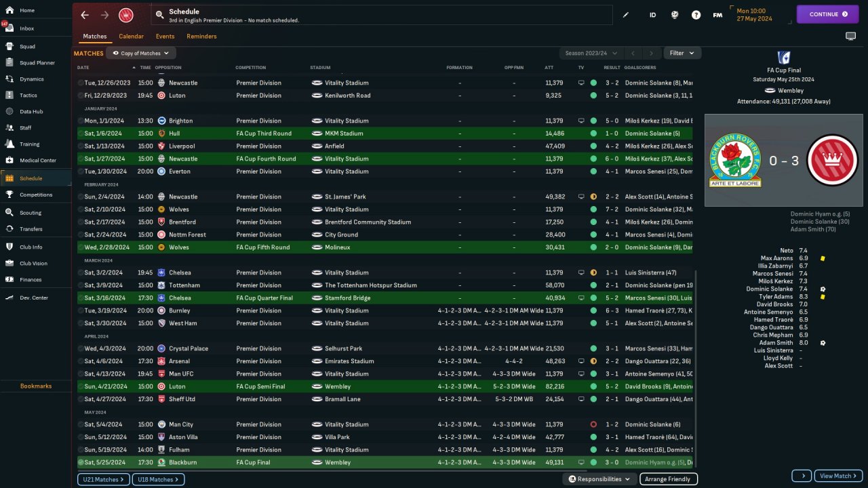
Task: Switch to the Calendar tab
Action: (131, 37)
